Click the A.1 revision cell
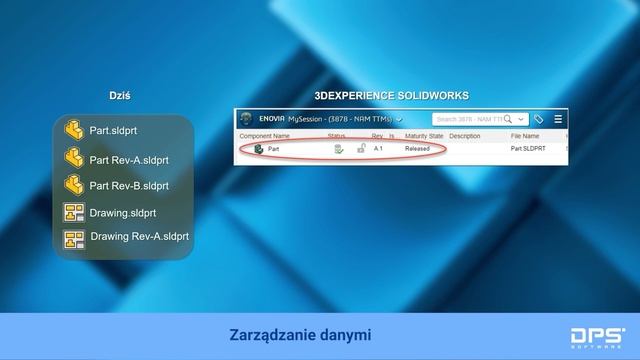 (378, 149)
